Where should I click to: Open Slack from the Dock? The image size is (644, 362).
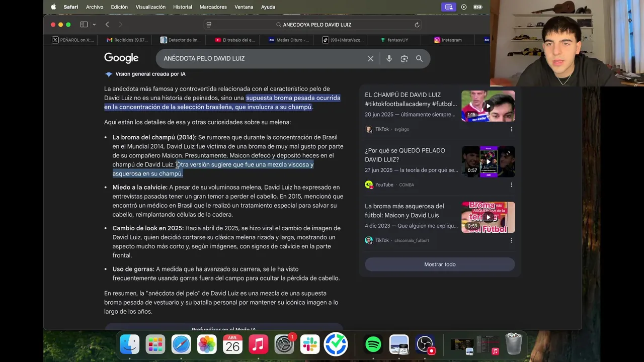point(310,344)
